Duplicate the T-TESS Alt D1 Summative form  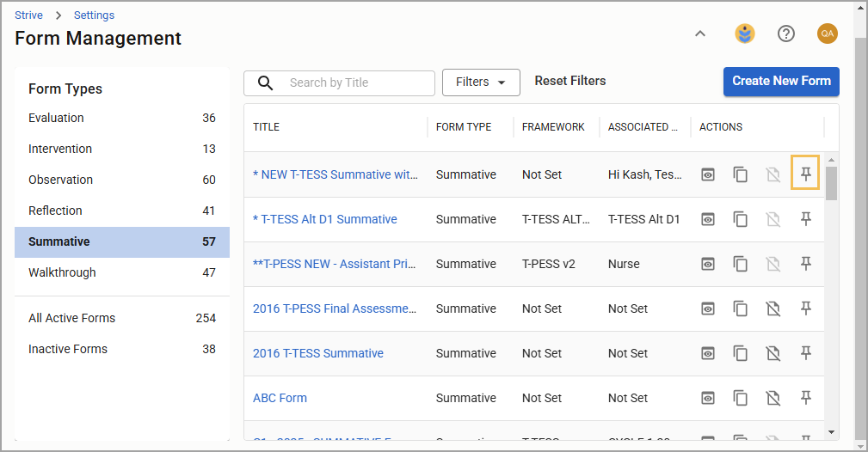[740, 220]
